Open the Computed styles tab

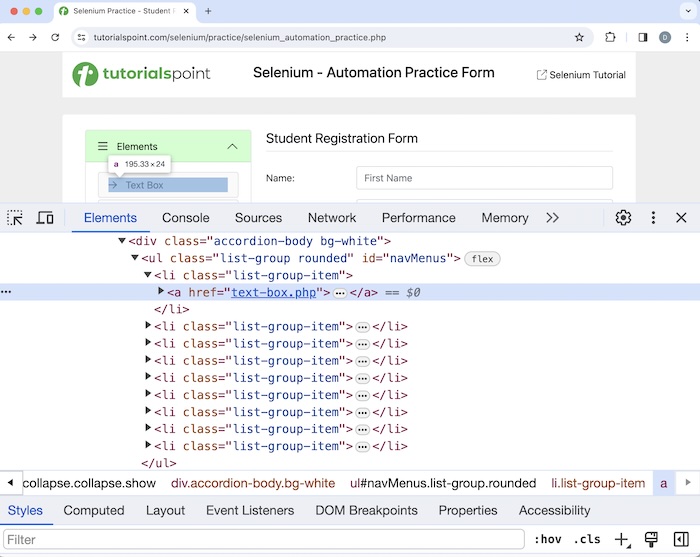pos(94,510)
